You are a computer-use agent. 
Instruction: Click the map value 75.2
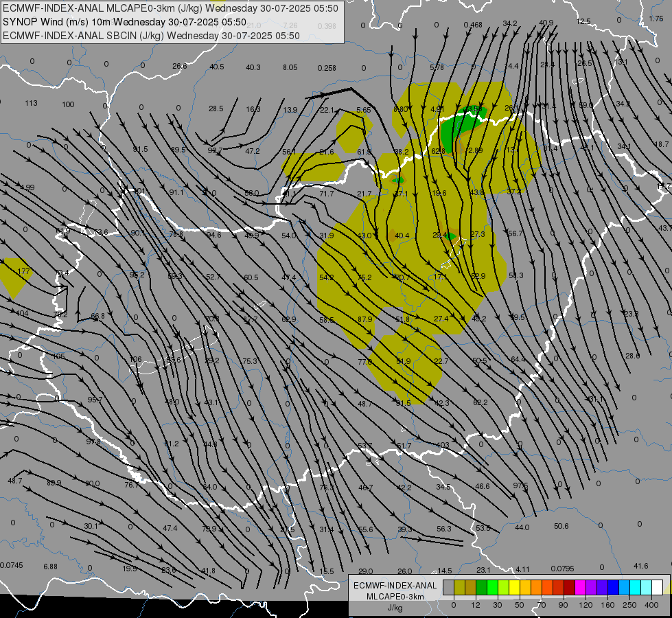pos(364,277)
